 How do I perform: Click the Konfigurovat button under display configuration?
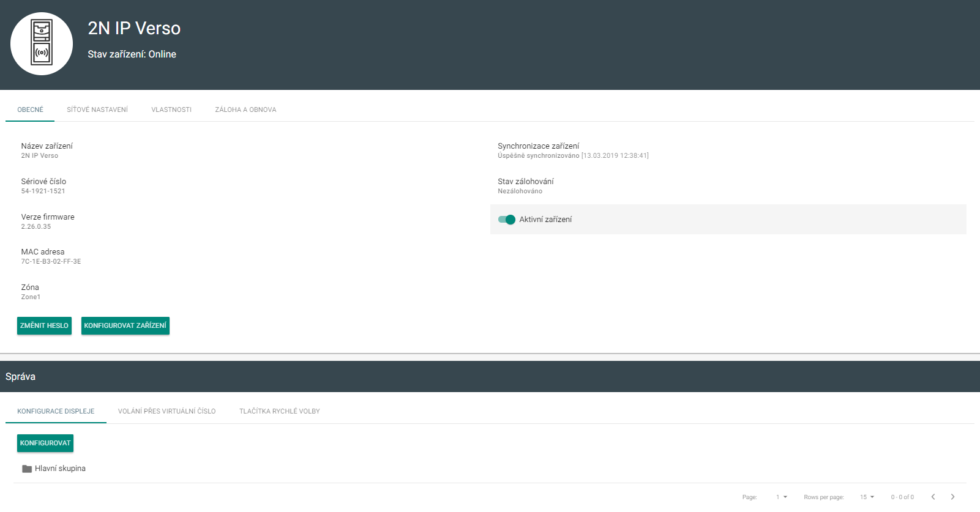pos(45,443)
